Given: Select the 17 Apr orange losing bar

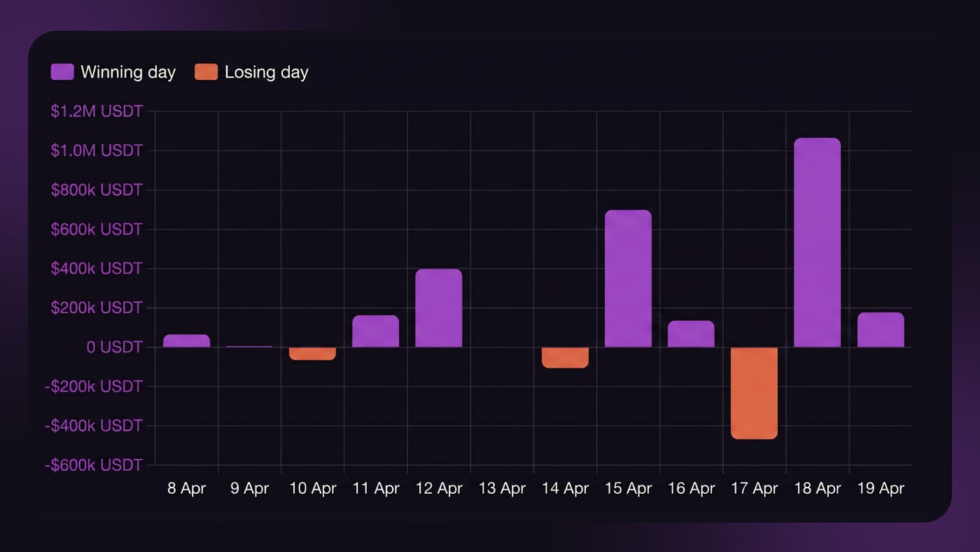Looking at the screenshot, I should point(754,393).
